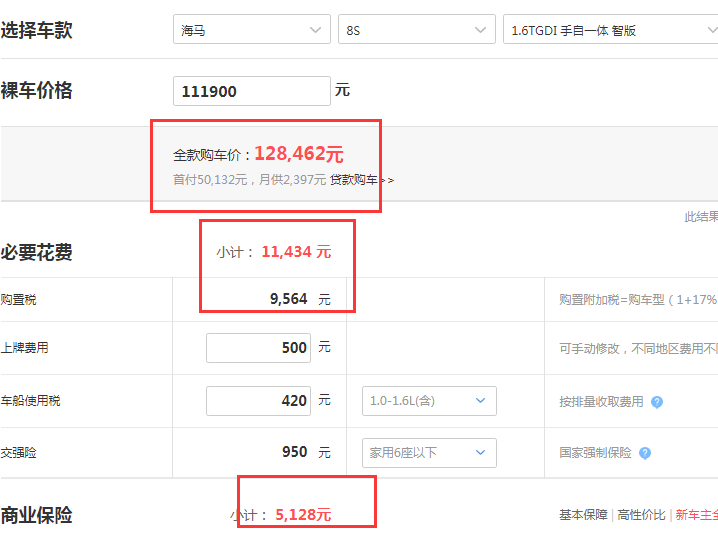Viewport: 718px width, 536px height.
Task: Click the 车船使用税 input field showing 420
Action: click(258, 401)
